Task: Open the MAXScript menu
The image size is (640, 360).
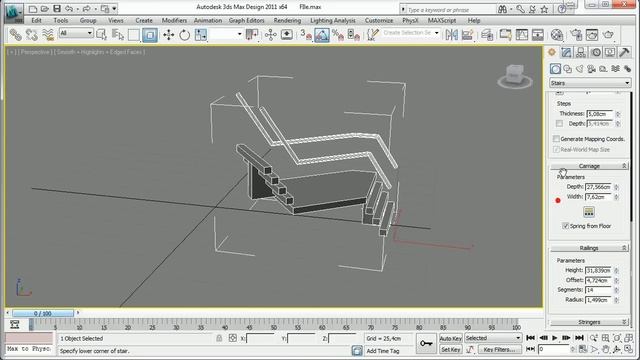Action: pyautogui.click(x=442, y=20)
